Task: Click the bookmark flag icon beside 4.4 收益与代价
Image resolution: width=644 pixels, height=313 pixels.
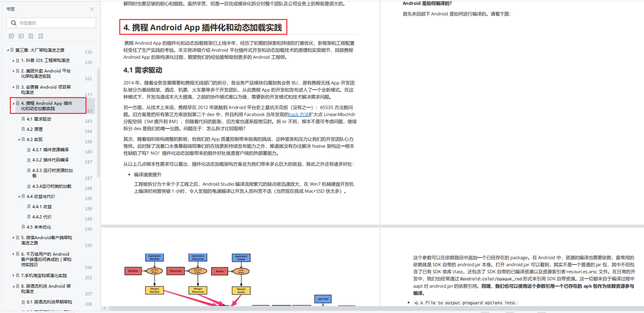Action: click(23, 197)
